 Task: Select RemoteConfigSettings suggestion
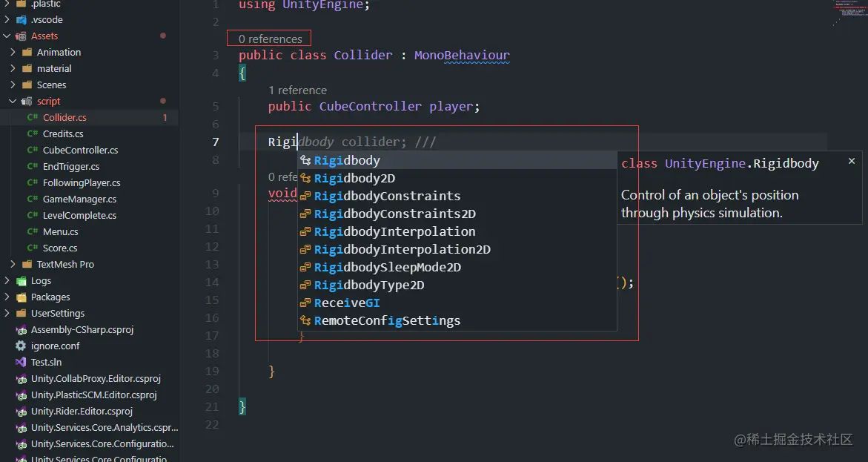coord(457,320)
